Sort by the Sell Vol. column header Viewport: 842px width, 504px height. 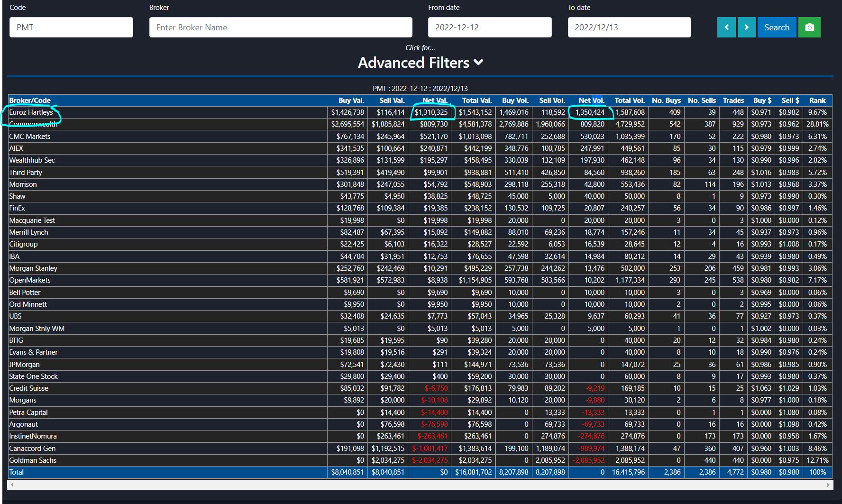552,101
